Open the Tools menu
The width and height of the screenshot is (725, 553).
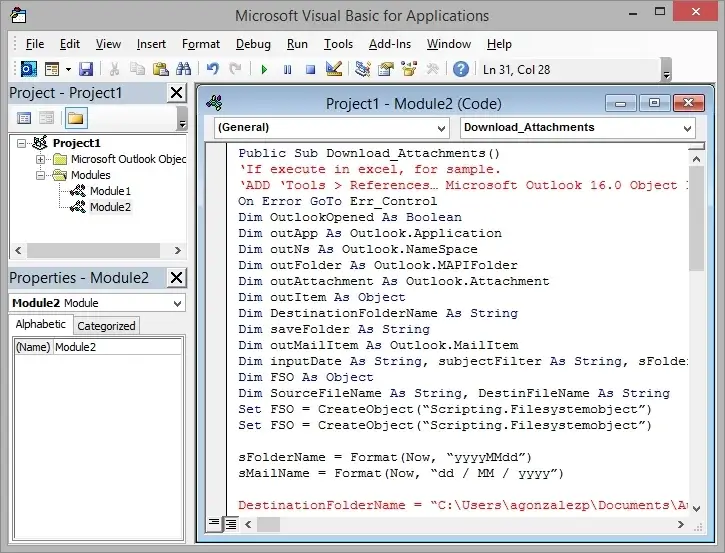[338, 44]
